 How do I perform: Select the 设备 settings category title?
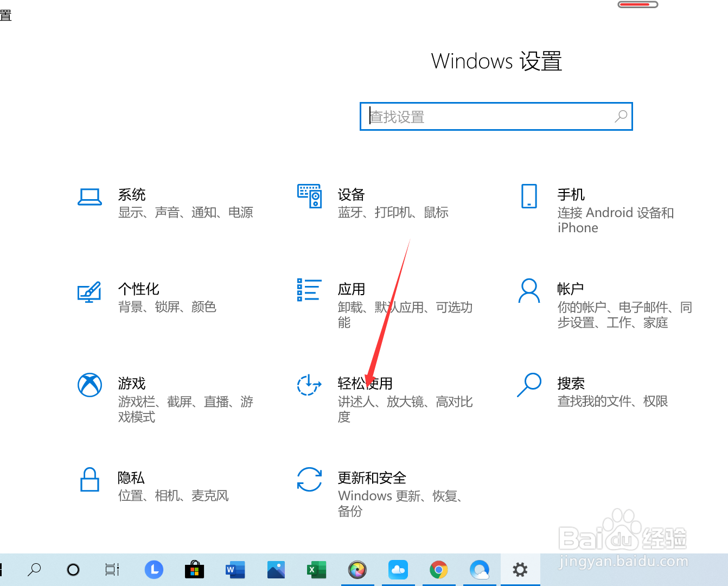[x=352, y=194]
